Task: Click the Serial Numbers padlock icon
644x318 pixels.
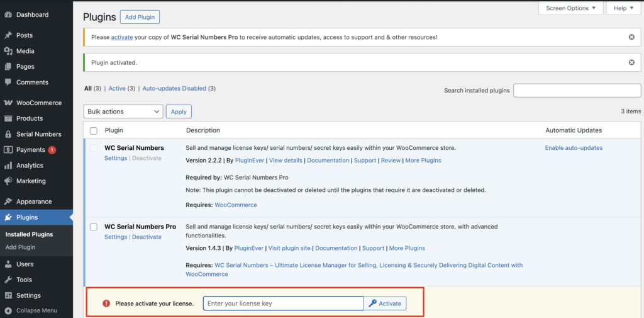Action: coord(8,134)
